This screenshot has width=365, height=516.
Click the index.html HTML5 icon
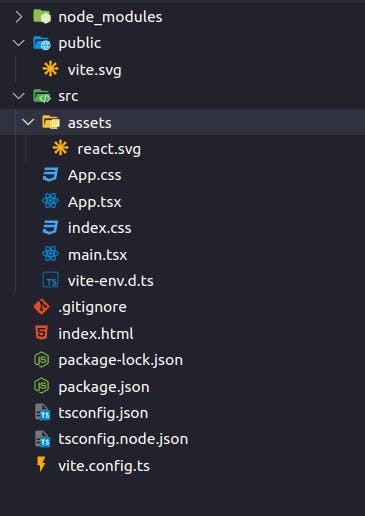[x=42, y=333]
